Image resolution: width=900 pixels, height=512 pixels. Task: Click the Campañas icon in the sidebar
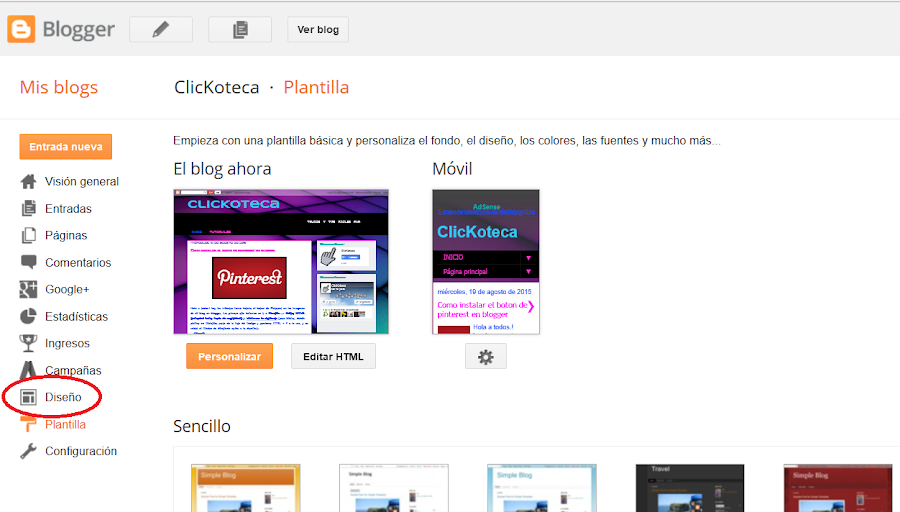28,370
